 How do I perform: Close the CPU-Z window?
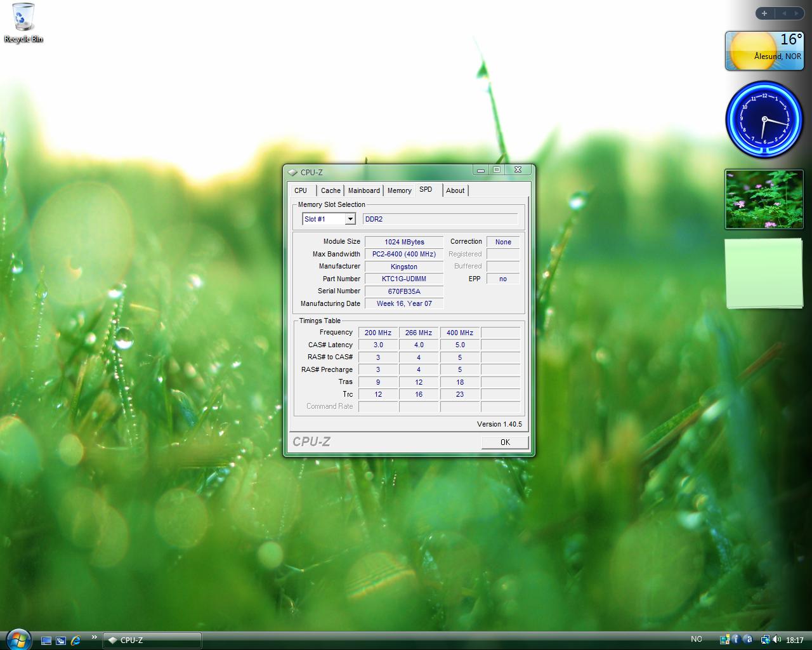coord(518,170)
